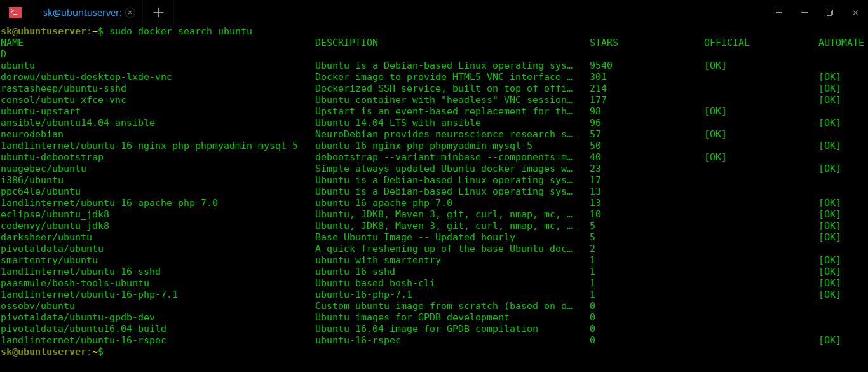Minimize the terminal window
The image size is (868, 372).
804,13
